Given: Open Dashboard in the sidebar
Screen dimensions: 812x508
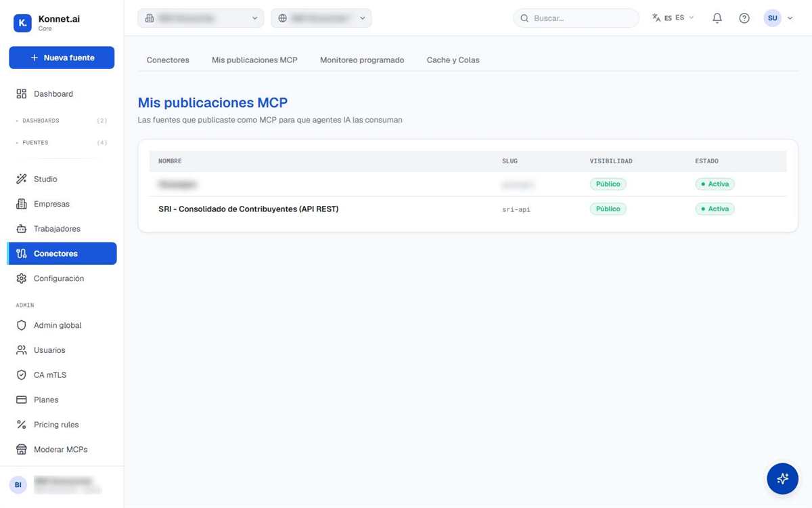Looking at the screenshot, I should (x=62, y=94).
